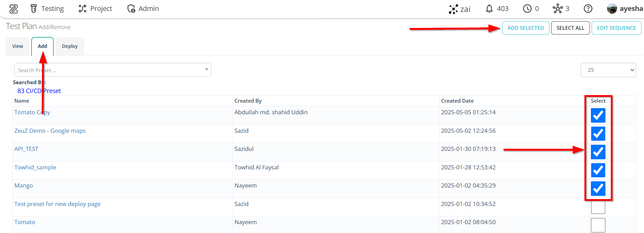
Task: Open the help question mark icon
Action: [x=588, y=9]
